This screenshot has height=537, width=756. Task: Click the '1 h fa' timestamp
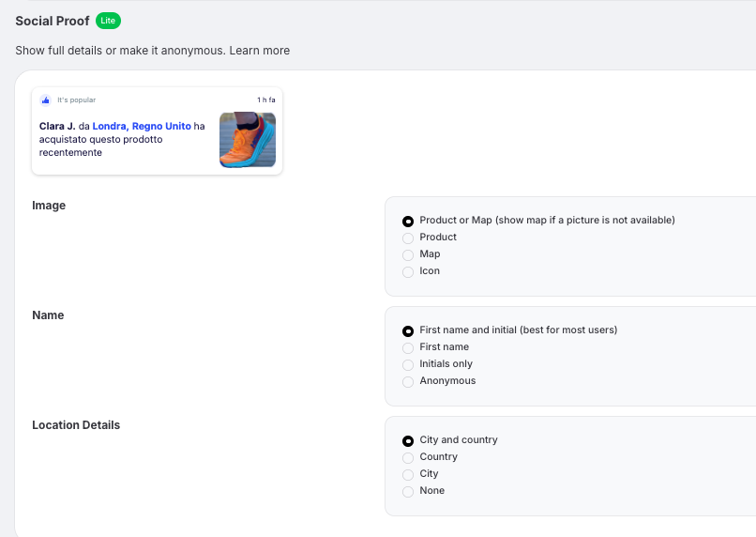pyautogui.click(x=266, y=100)
